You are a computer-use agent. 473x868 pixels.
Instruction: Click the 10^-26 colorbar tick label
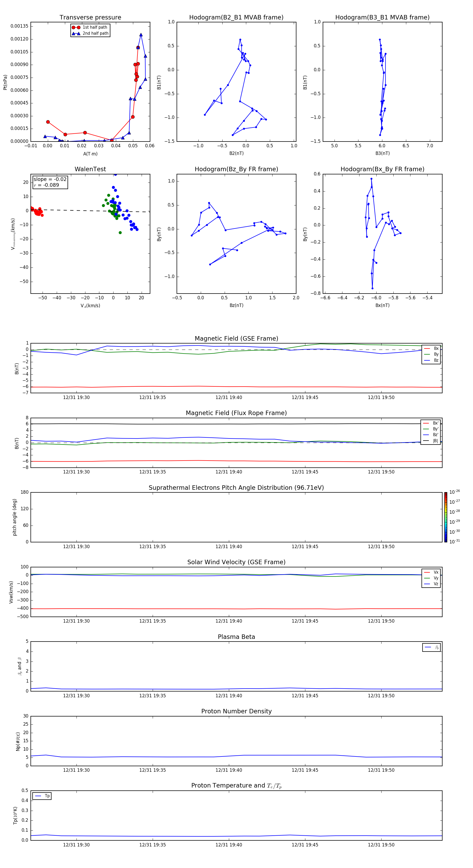[x=455, y=492]
